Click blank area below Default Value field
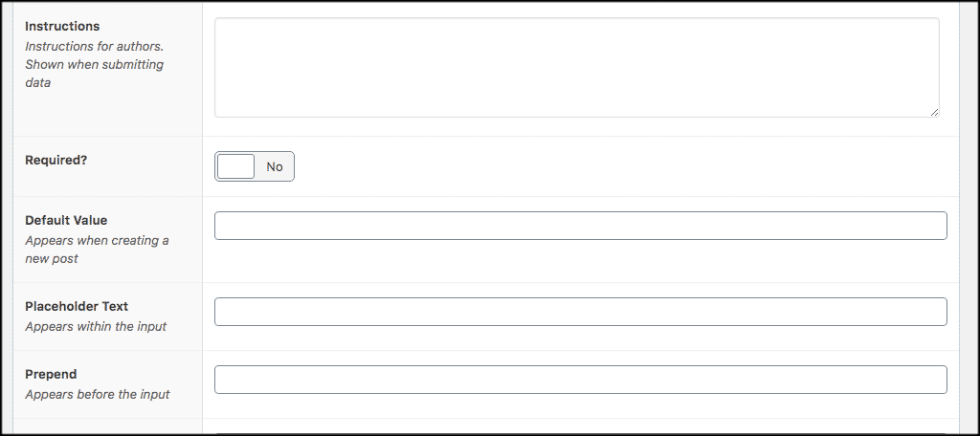The image size is (980, 436). pyautogui.click(x=580, y=260)
